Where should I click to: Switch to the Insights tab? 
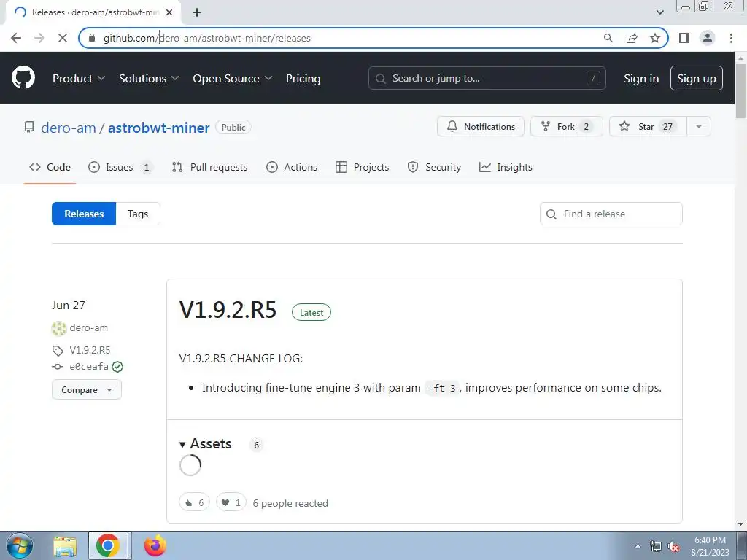tap(506, 167)
